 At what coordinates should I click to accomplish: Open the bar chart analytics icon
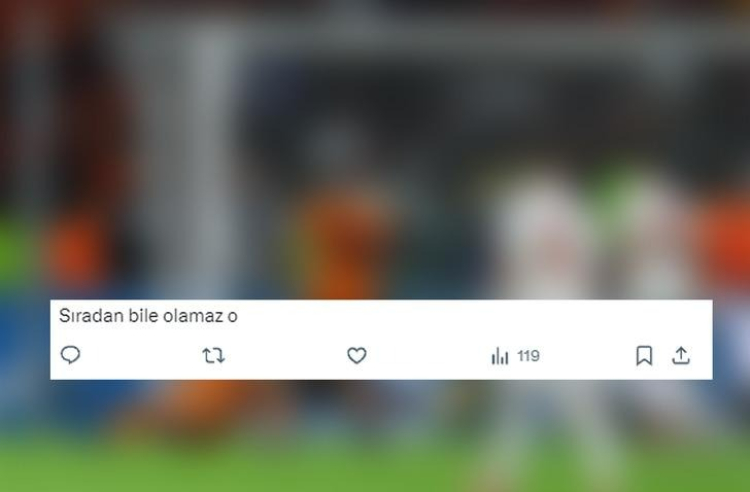[x=500, y=356]
